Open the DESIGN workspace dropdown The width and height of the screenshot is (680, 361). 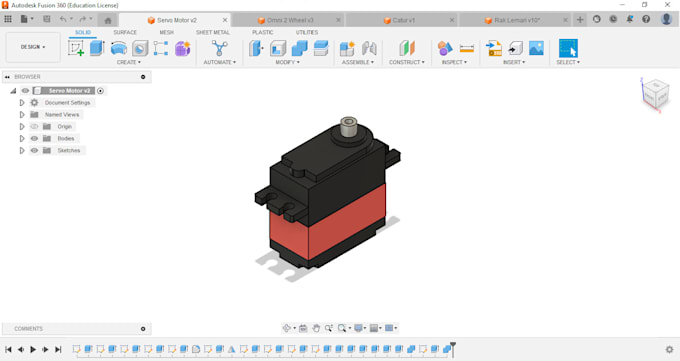33,47
